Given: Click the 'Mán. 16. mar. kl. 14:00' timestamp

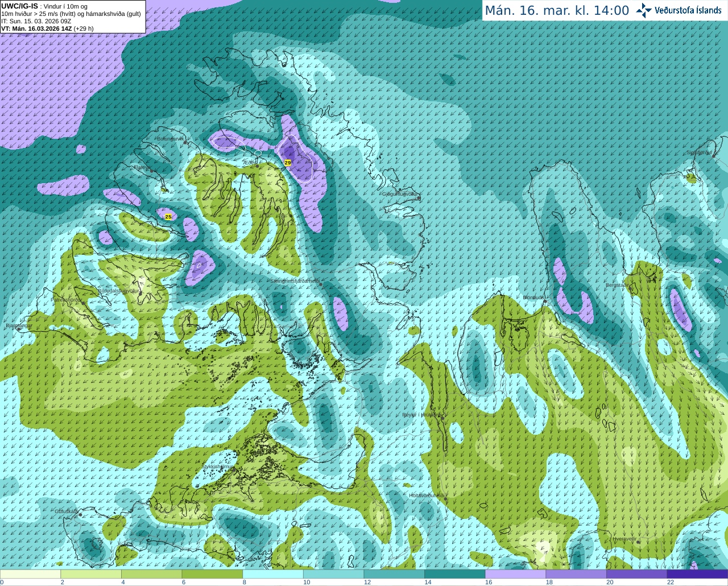Looking at the screenshot, I should click(557, 11).
